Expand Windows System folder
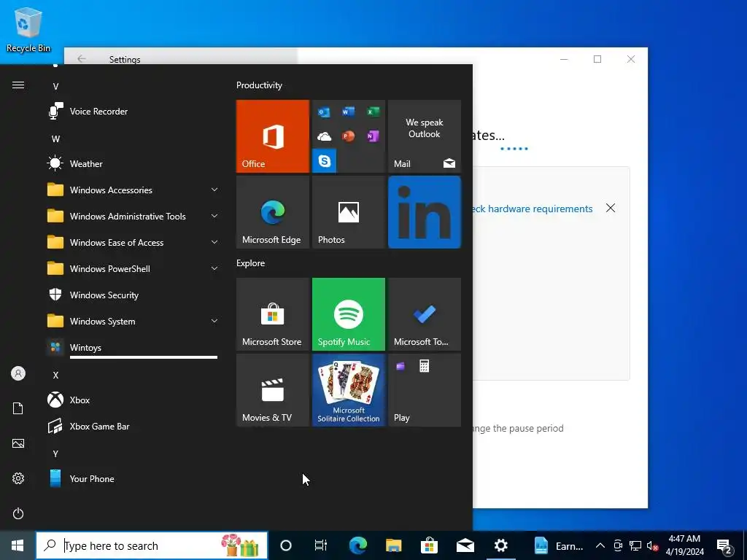Image resolution: width=747 pixels, height=560 pixels. point(133,322)
